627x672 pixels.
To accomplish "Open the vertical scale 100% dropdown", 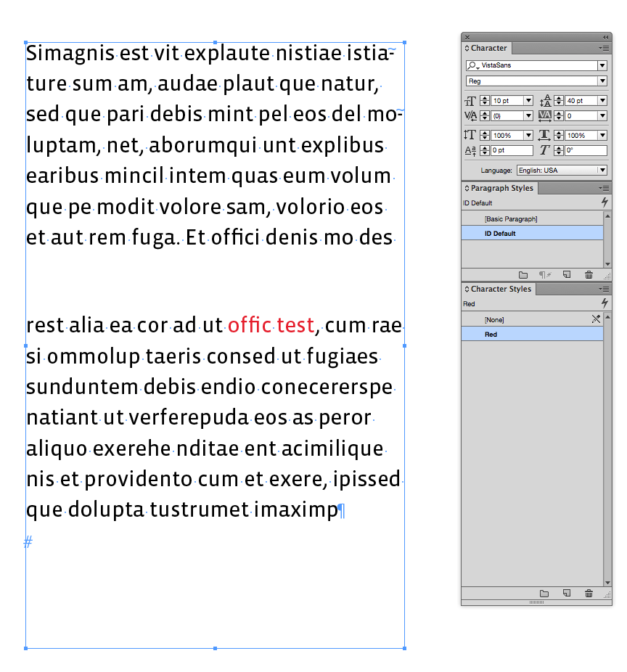I will [528, 136].
